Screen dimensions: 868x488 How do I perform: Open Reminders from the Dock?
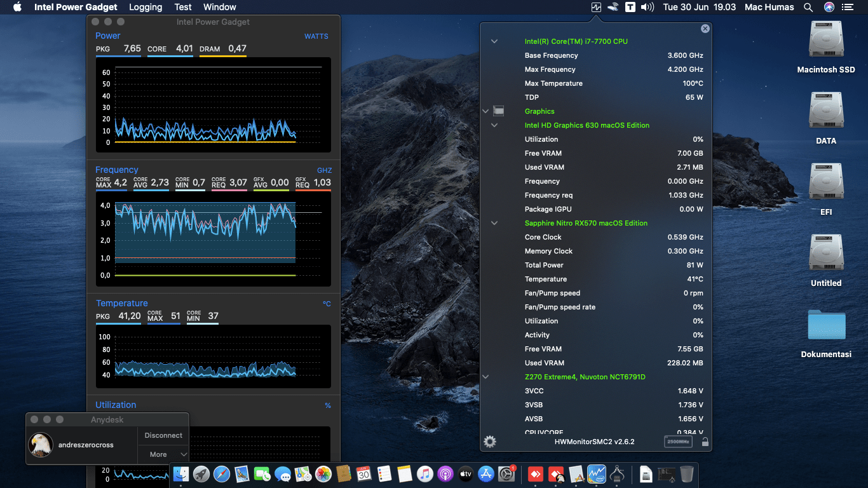pos(384,473)
